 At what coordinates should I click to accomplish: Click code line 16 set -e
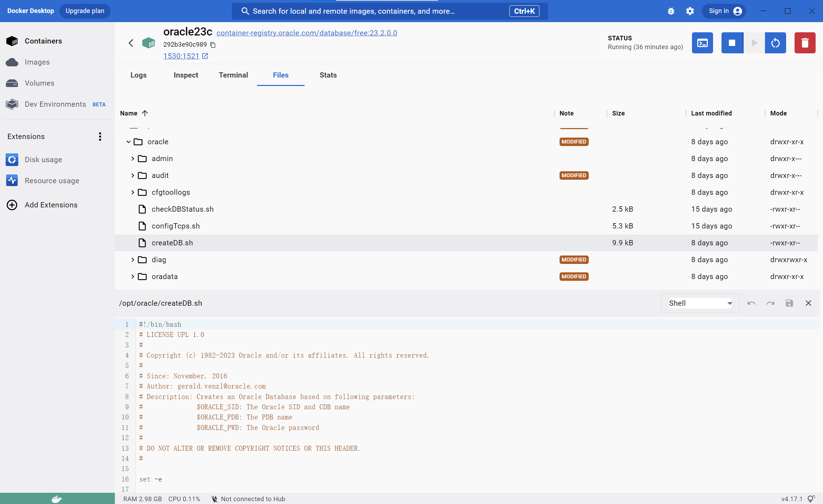150,479
